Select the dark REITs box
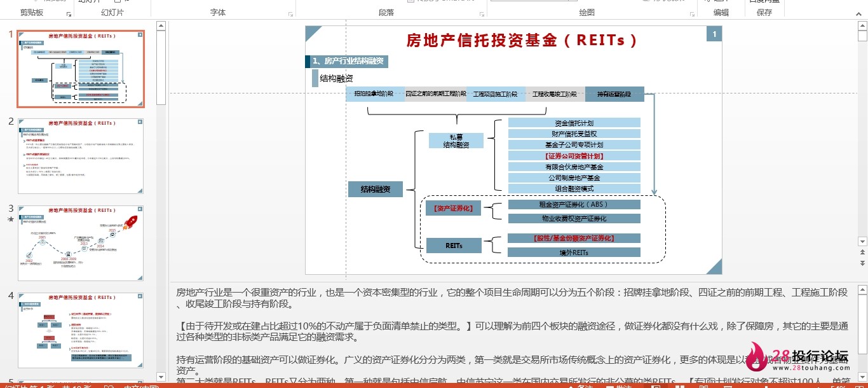This screenshot has width=868, height=388. [x=454, y=246]
